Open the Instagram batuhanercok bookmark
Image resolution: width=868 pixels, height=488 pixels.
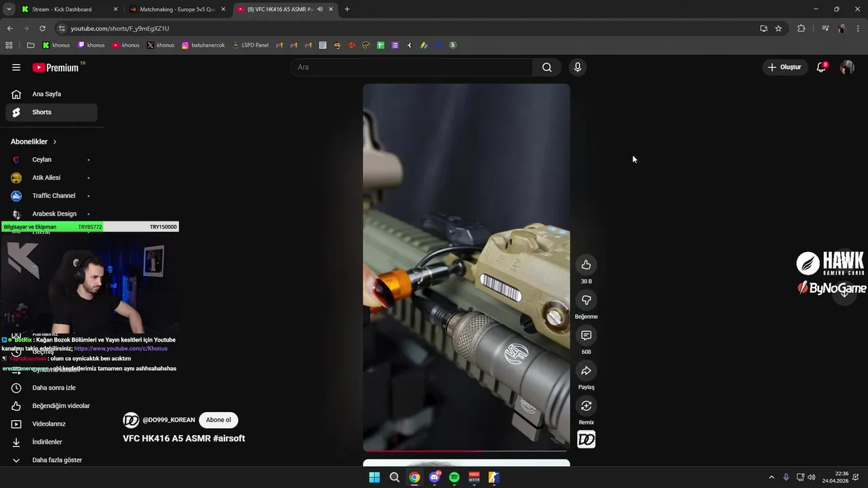click(203, 45)
